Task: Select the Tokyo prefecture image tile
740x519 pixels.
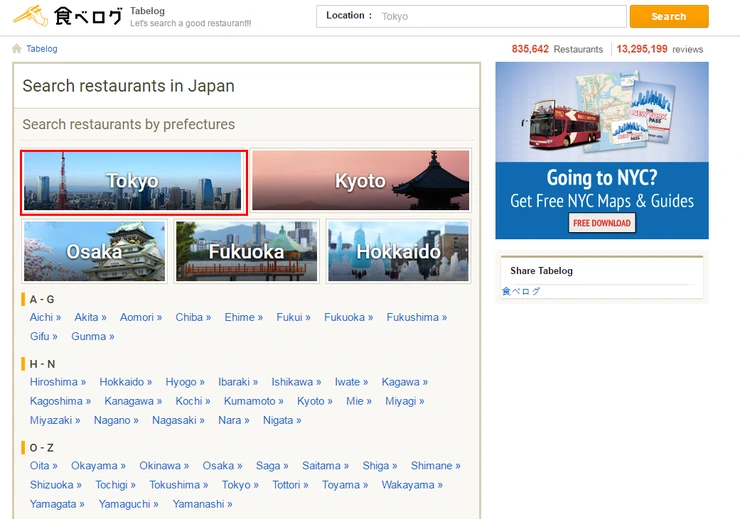Action: coord(133,181)
